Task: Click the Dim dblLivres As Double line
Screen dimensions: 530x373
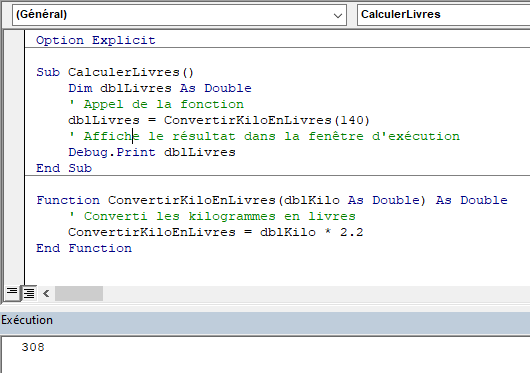Action: point(160,88)
